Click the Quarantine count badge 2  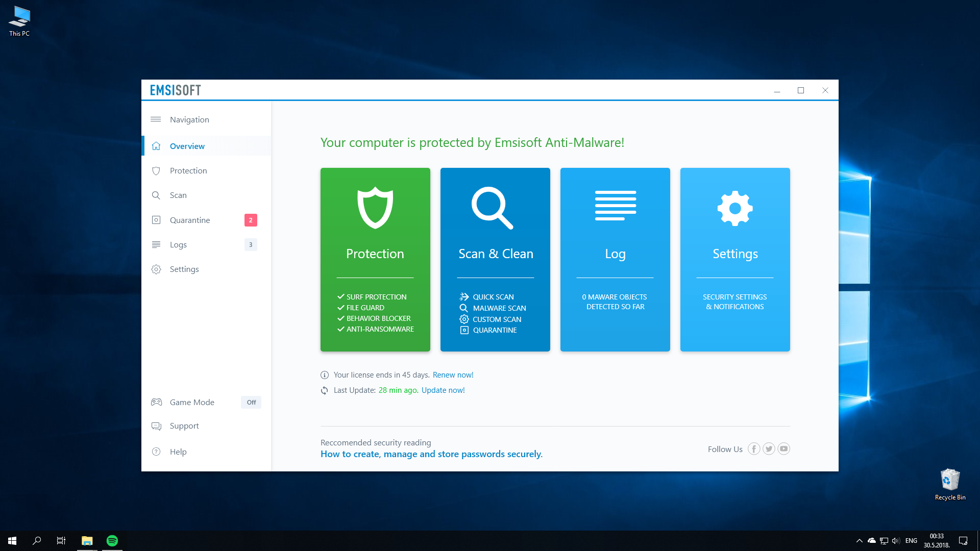pos(251,220)
